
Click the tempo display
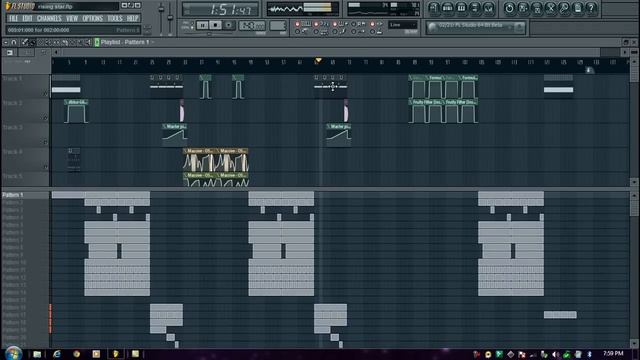click(x=252, y=26)
